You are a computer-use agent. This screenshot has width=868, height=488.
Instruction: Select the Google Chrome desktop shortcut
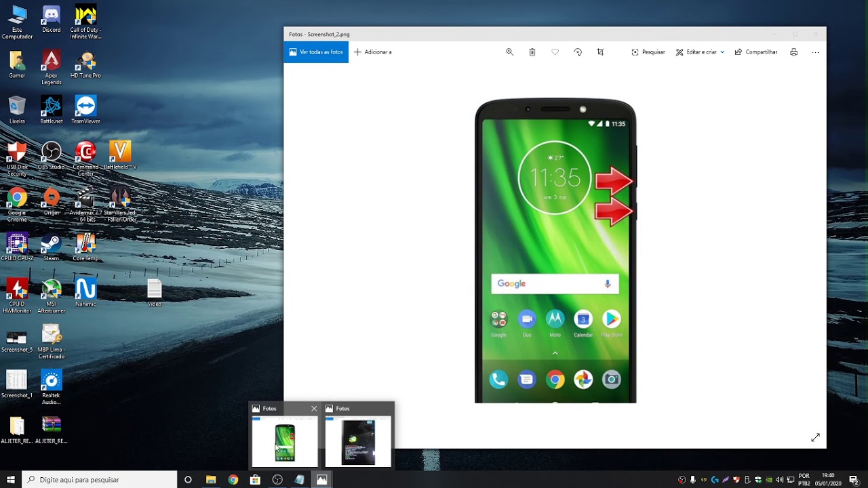17,205
